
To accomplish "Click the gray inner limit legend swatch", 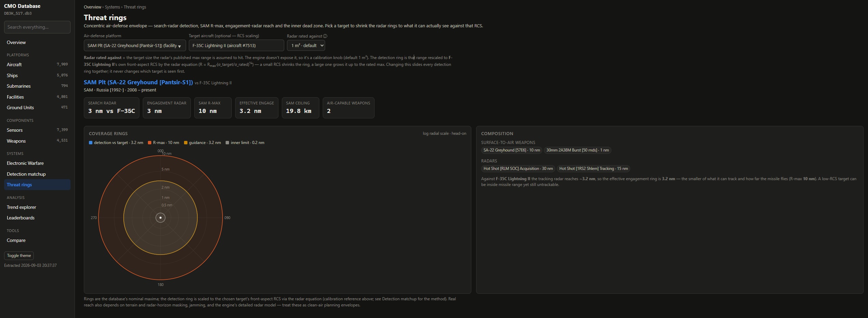I will click(227, 143).
